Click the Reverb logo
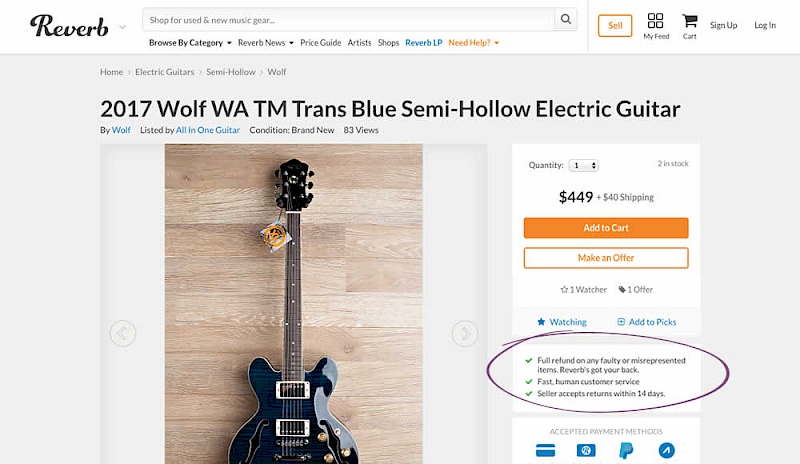This screenshot has width=800, height=464. 69,25
